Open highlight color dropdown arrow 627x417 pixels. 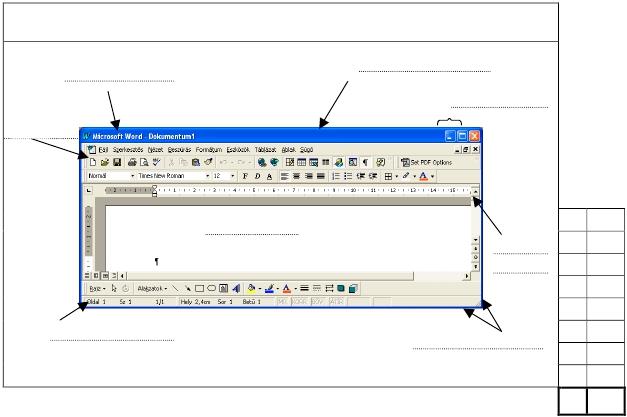point(414,176)
